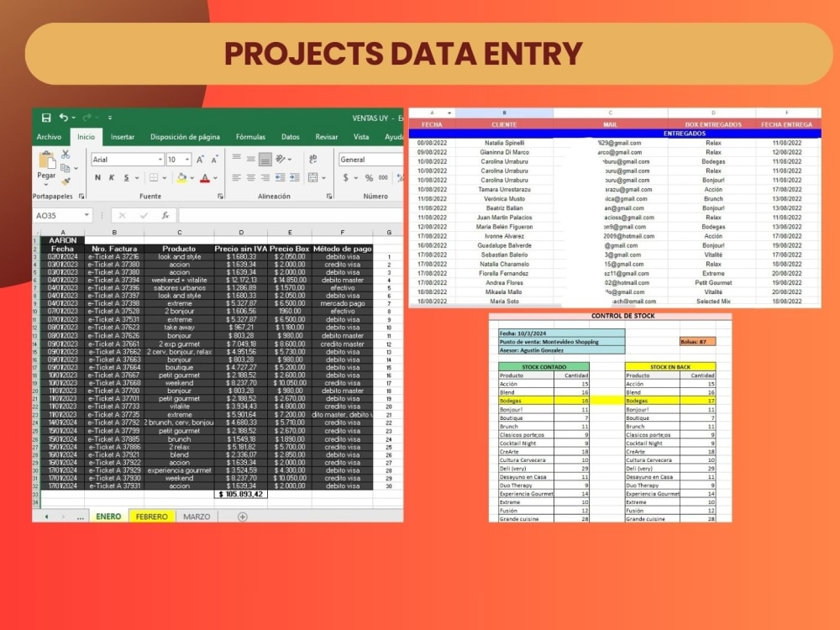Select the FEBRERO sheet tab
The image size is (840, 630).
pyautogui.click(x=151, y=517)
